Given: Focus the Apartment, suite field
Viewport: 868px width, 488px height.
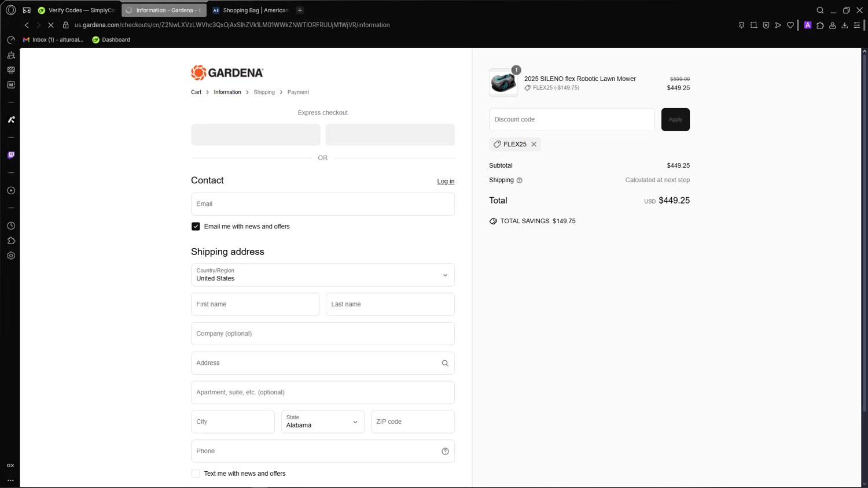Looking at the screenshot, I should point(323,392).
